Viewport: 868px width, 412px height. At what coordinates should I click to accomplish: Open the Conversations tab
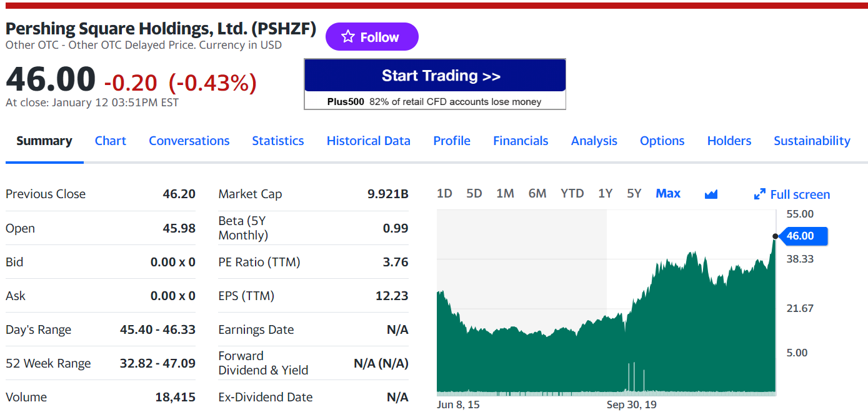point(189,141)
